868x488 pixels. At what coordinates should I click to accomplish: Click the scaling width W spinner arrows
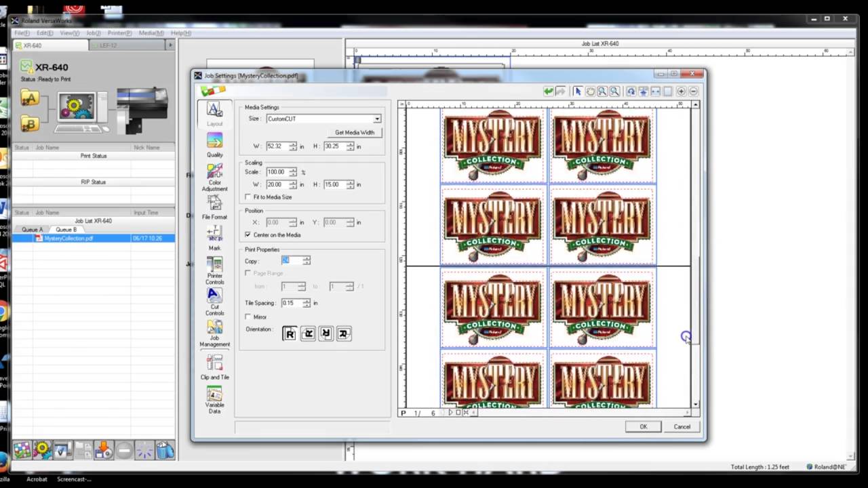tap(293, 184)
